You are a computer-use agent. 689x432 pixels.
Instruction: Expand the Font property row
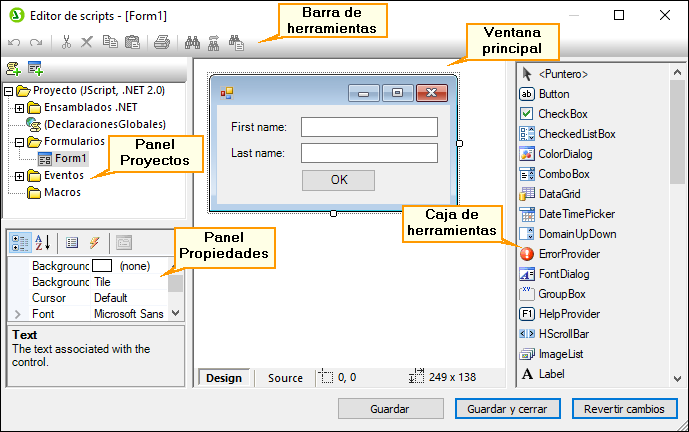(14, 314)
